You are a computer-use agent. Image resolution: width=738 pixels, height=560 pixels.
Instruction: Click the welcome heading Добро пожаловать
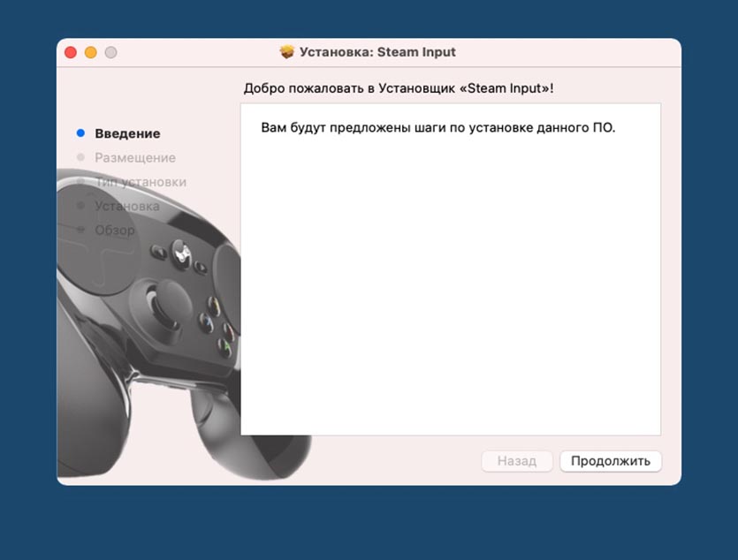click(x=399, y=88)
